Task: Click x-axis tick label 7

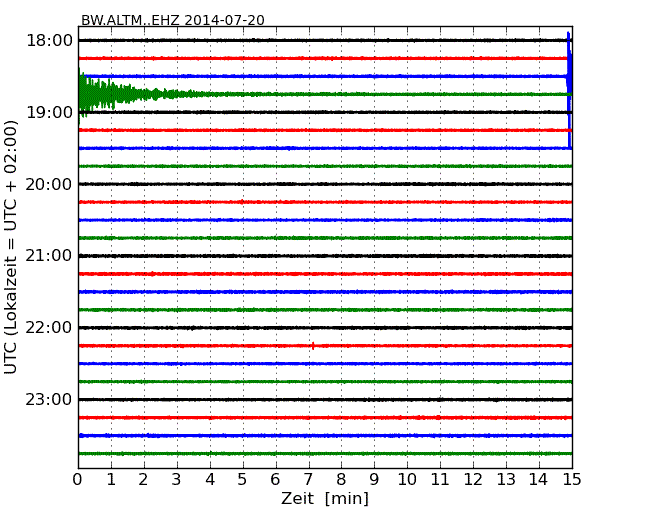Action: (x=308, y=479)
